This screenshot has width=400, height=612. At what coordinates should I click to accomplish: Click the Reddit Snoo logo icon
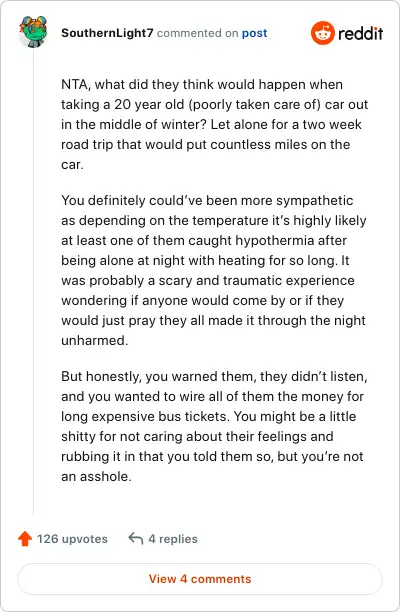pos(322,33)
